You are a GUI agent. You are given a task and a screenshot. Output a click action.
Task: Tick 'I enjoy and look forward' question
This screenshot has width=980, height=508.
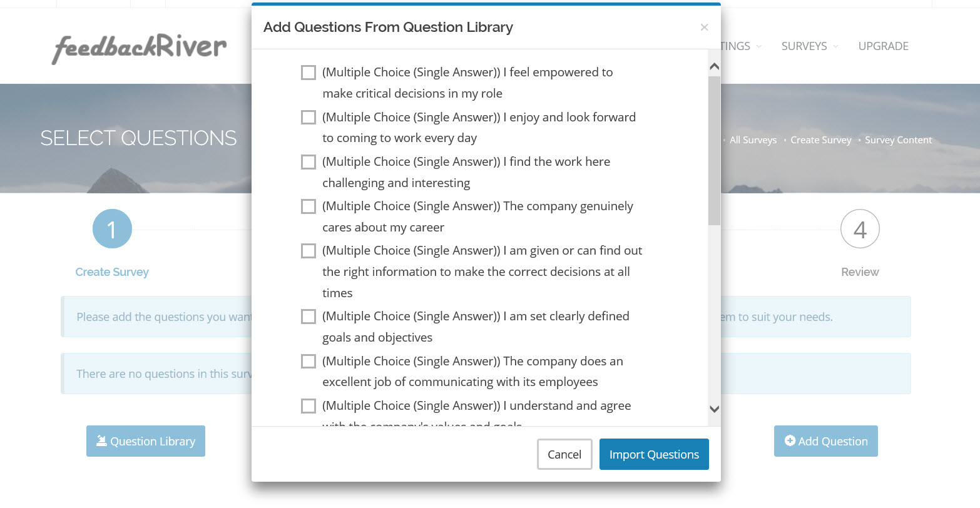309,117
